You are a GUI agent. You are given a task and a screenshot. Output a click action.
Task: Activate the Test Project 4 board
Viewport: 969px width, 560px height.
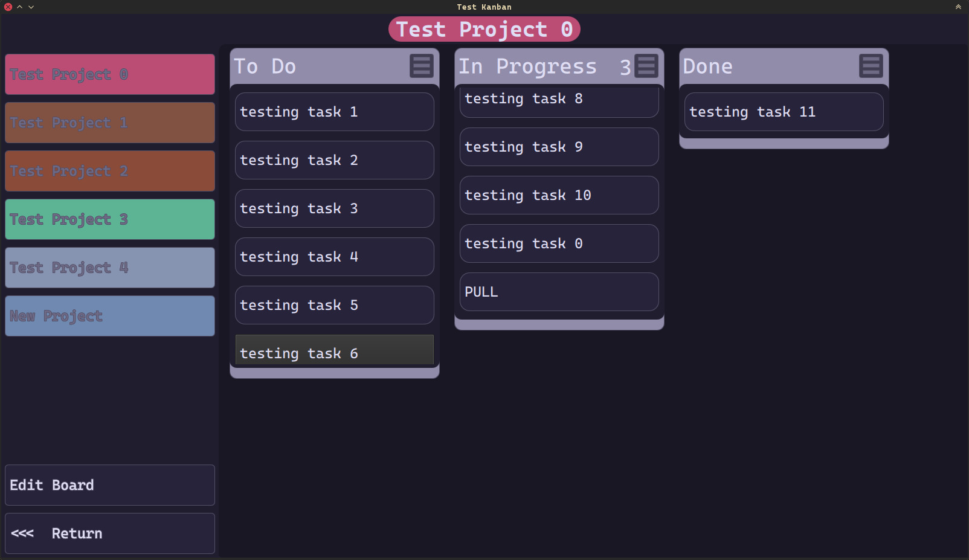[x=109, y=268]
